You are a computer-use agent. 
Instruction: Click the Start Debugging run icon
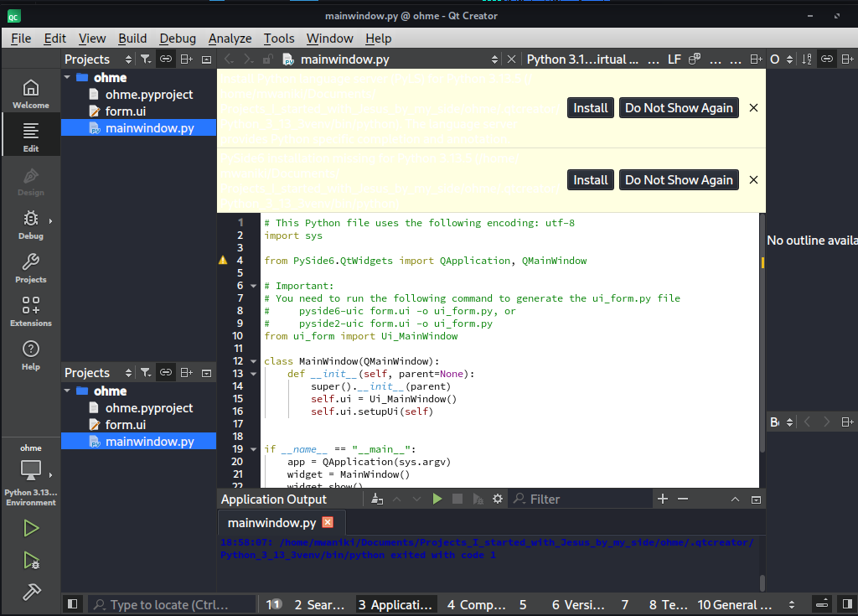31,560
